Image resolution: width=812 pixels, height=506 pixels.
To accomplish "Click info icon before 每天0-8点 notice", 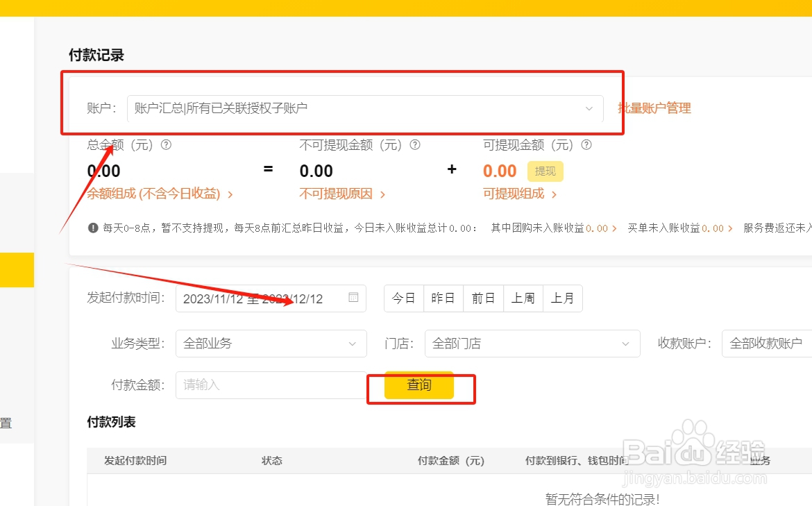I will (93, 228).
